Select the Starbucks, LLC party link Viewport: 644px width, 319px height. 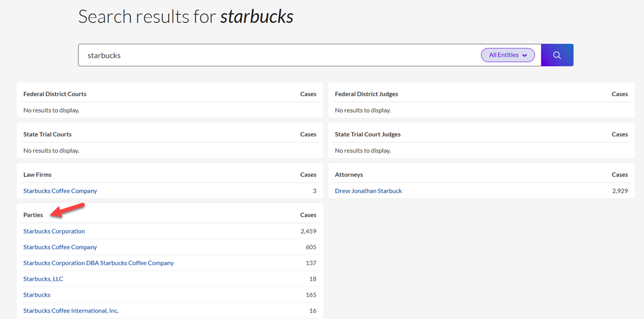[43, 279]
